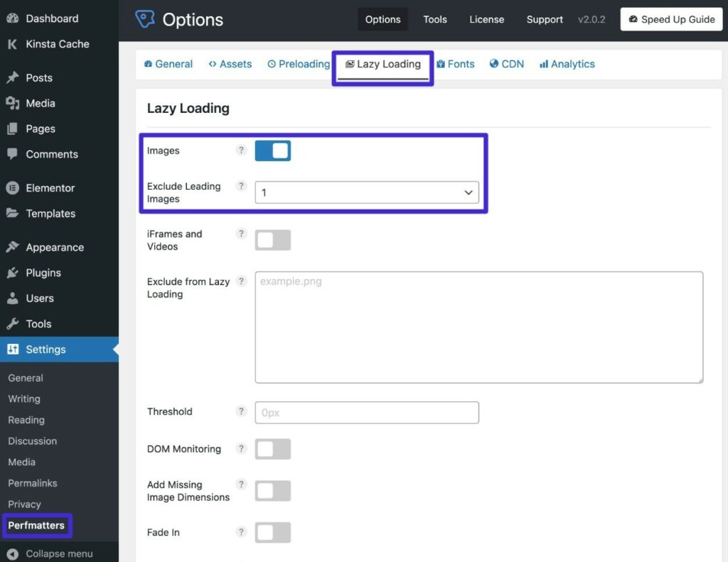Open the Speed Up Guide button

pos(671,19)
